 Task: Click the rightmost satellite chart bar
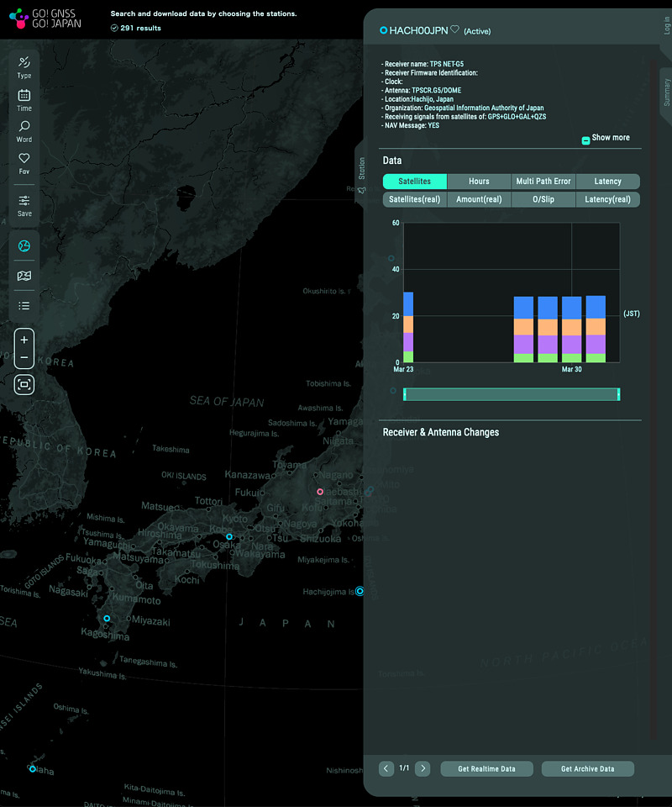point(596,329)
